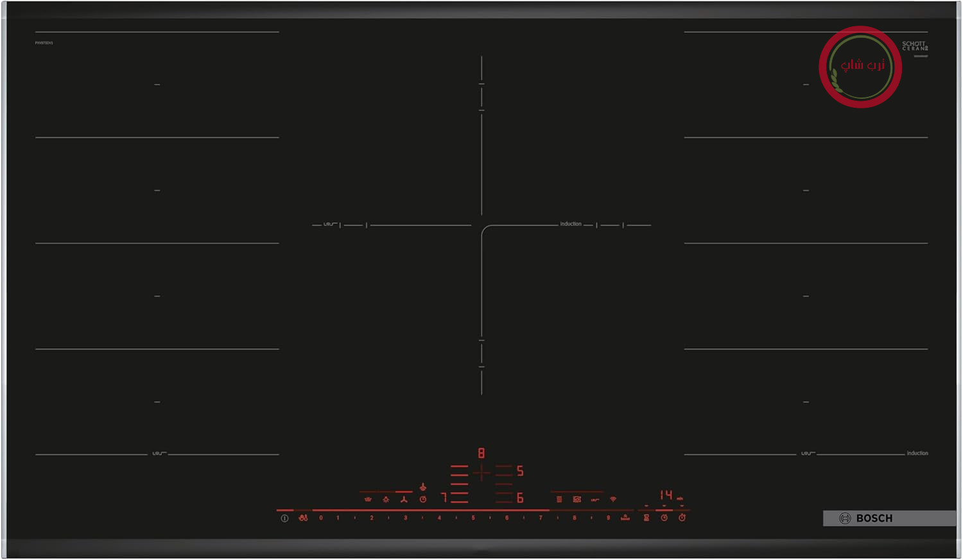Set power level 3 on the scale
The height and width of the screenshot is (560, 963).
click(x=406, y=518)
